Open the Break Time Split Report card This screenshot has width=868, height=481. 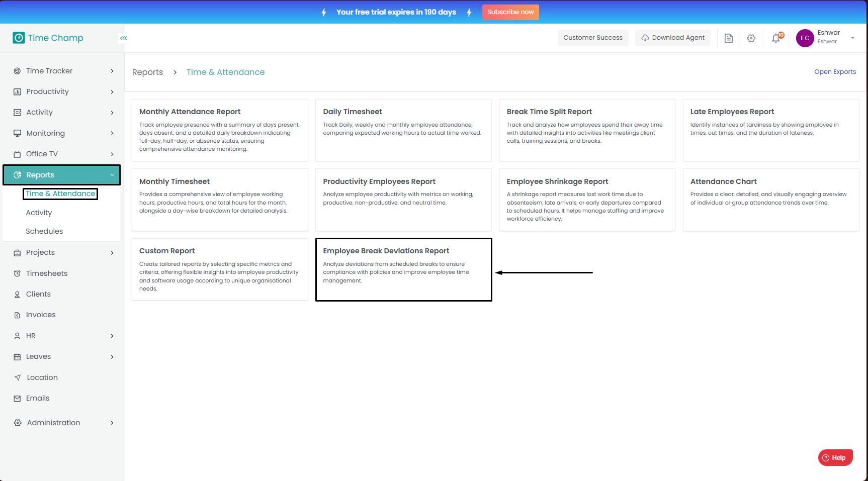(587, 130)
